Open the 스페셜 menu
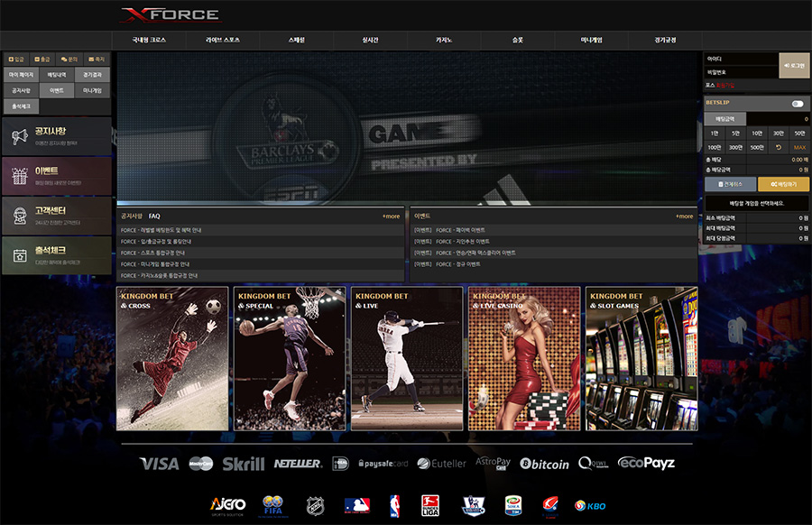 (297, 40)
